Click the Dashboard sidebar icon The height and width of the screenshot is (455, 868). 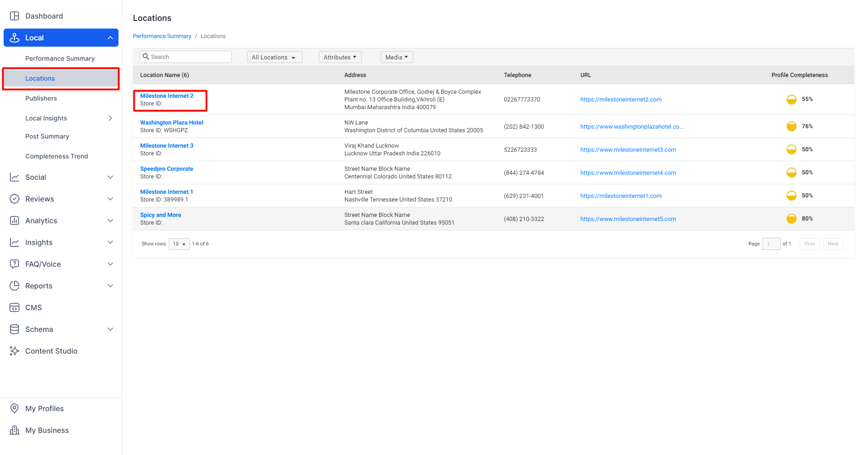14,16
